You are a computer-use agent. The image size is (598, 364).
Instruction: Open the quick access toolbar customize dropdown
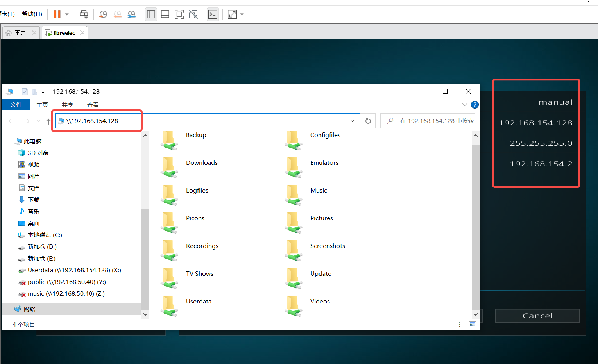pos(43,92)
